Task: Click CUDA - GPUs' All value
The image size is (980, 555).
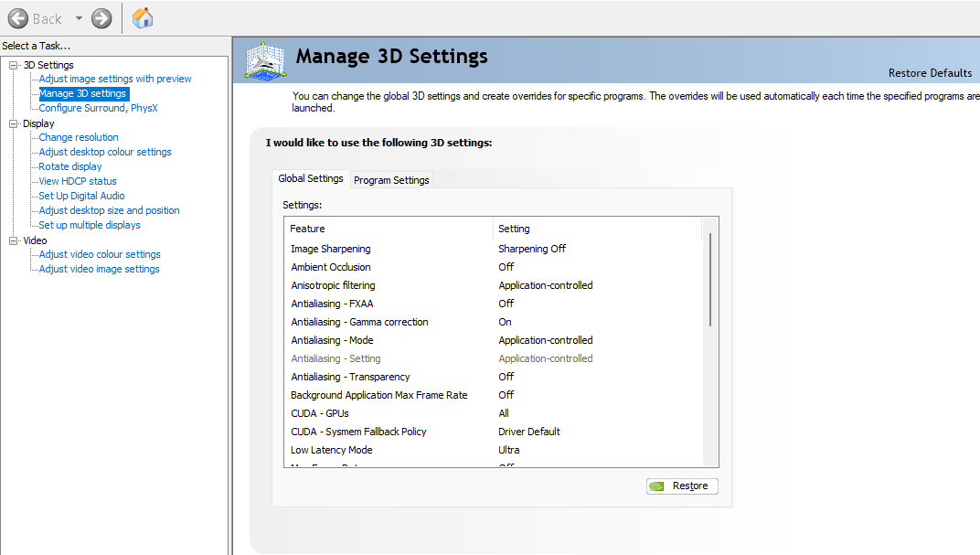Action: (504, 414)
